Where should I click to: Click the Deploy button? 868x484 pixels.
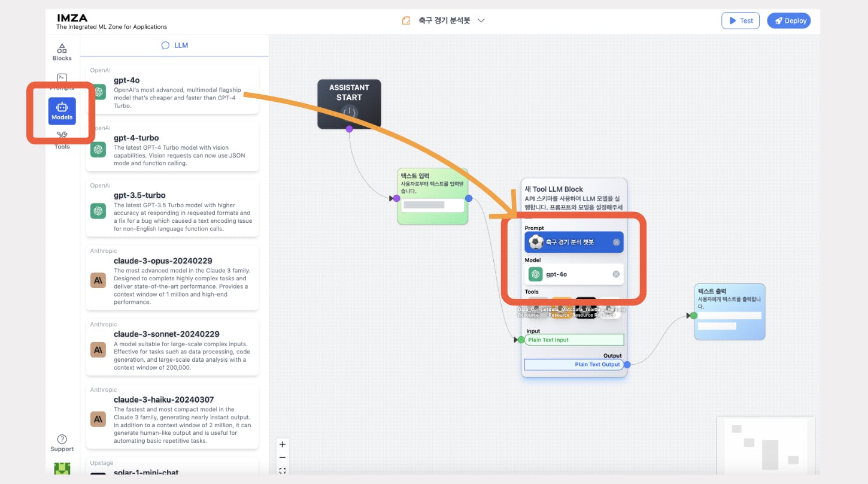789,20
